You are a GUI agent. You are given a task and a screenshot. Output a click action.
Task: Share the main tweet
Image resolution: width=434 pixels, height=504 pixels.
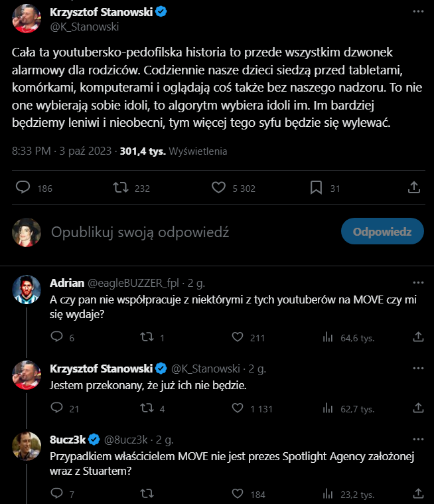point(413,188)
